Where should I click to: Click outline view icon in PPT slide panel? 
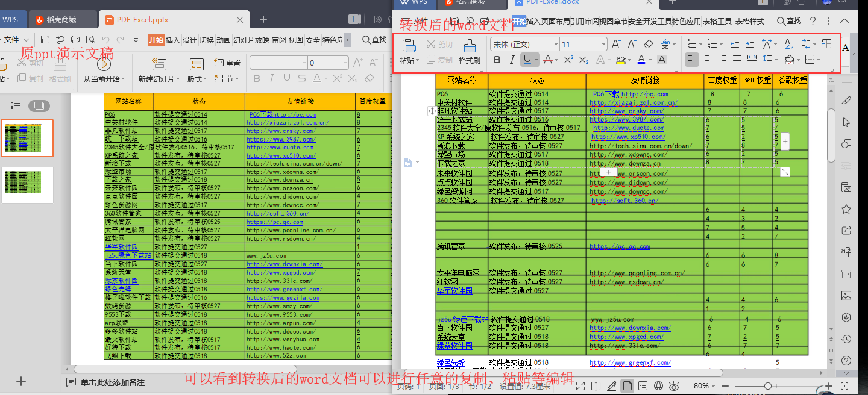click(x=16, y=106)
